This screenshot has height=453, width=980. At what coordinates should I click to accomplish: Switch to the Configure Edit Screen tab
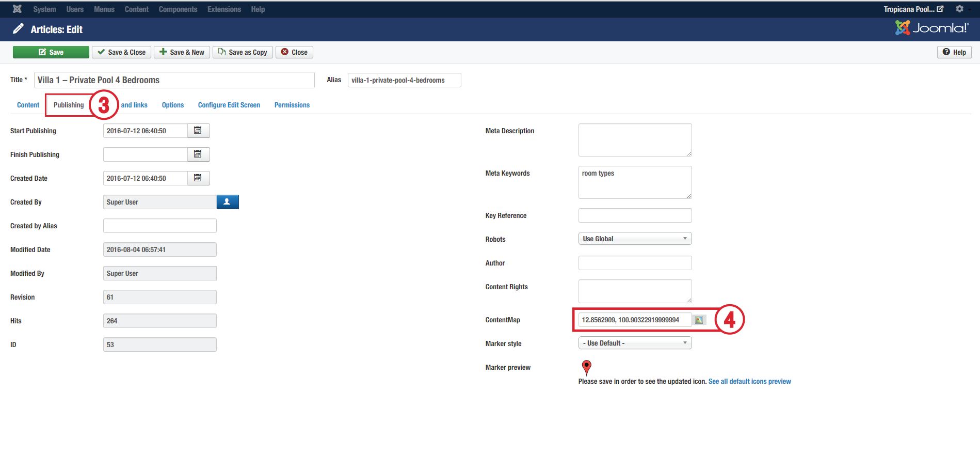point(229,105)
